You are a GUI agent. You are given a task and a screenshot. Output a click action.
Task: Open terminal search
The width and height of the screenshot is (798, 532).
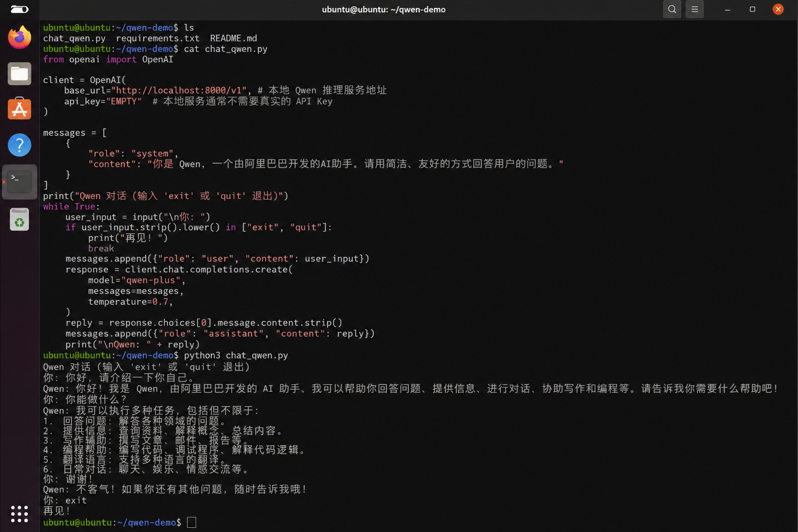point(672,9)
